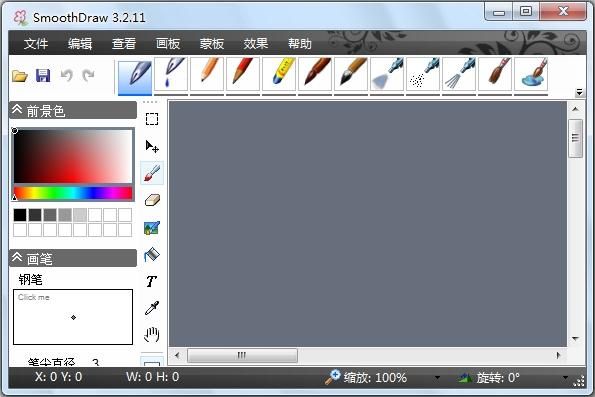Click the zoom magnifier icon in status bar
The width and height of the screenshot is (595, 397).
333,377
